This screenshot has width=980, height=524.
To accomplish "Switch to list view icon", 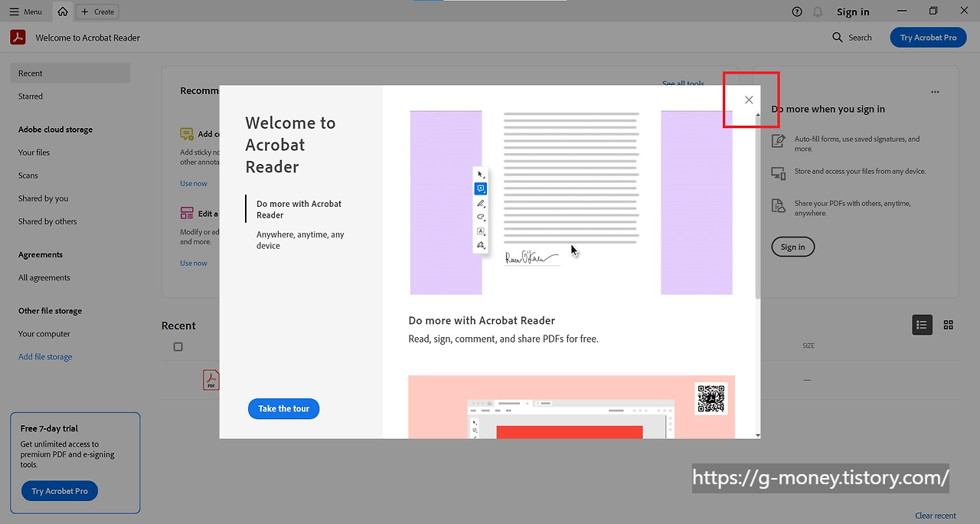I will click(922, 325).
